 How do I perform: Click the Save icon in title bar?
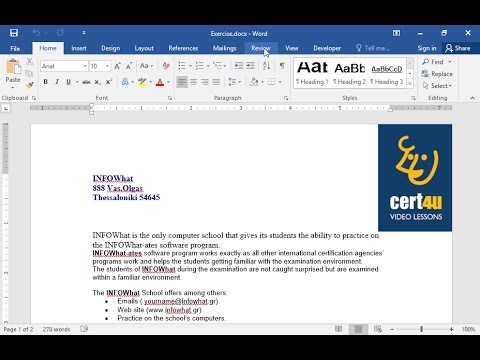[x=14, y=33]
